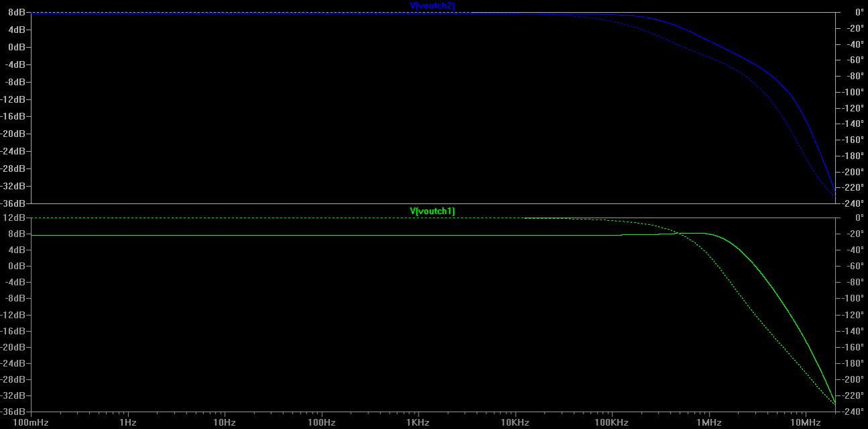Image resolution: width=868 pixels, height=429 pixels.
Task: Click 8dB on the upper pane's left axis
Action: (x=17, y=12)
